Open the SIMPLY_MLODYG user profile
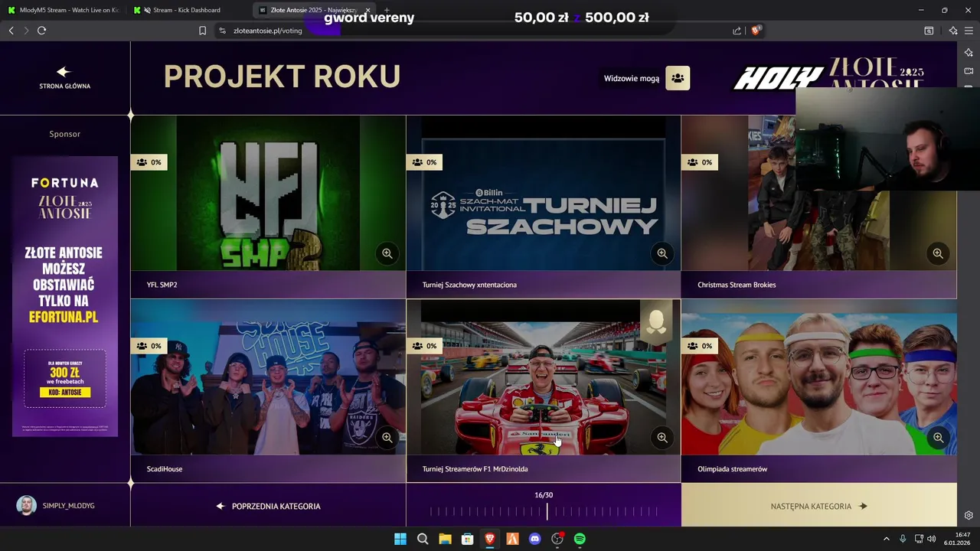Viewport: 980px width, 551px height. pos(55,506)
